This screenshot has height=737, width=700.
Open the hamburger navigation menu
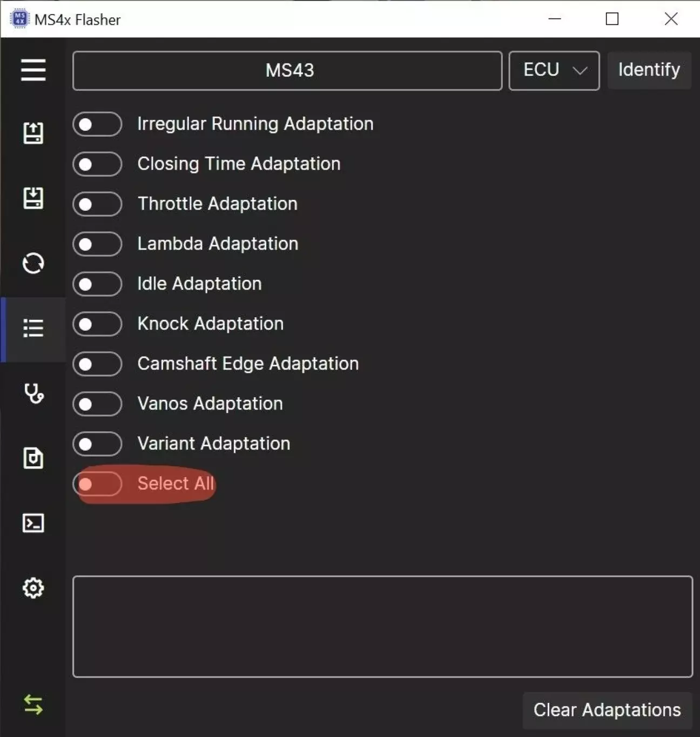pyautogui.click(x=33, y=70)
